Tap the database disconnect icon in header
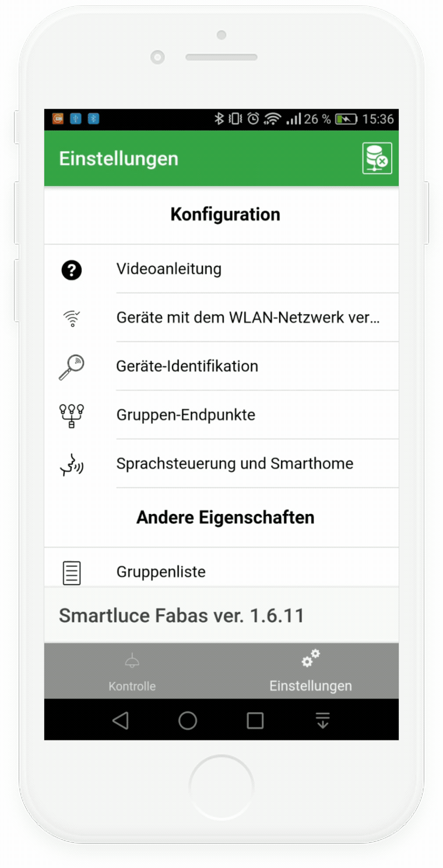This screenshot has width=443, height=868. pyautogui.click(x=377, y=158)
